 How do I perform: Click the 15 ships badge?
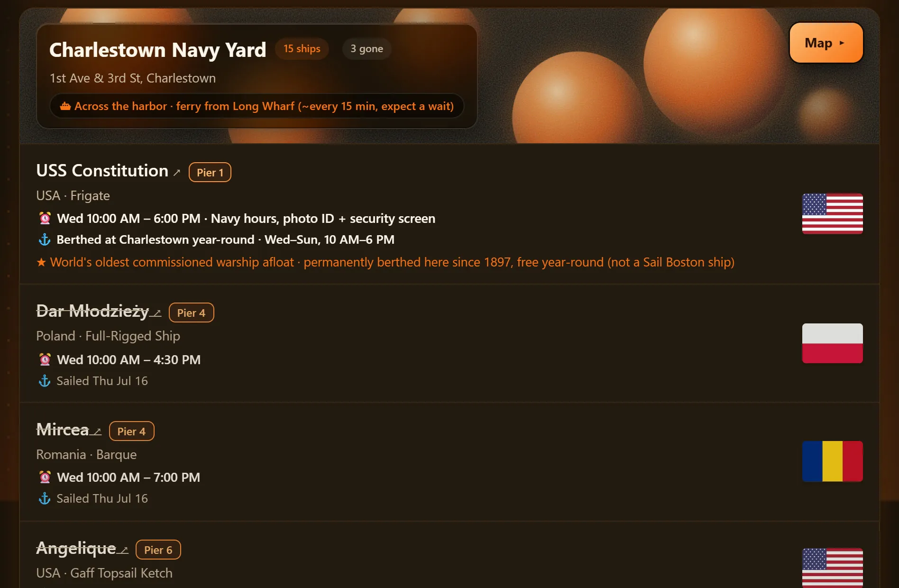pos(302,49)
